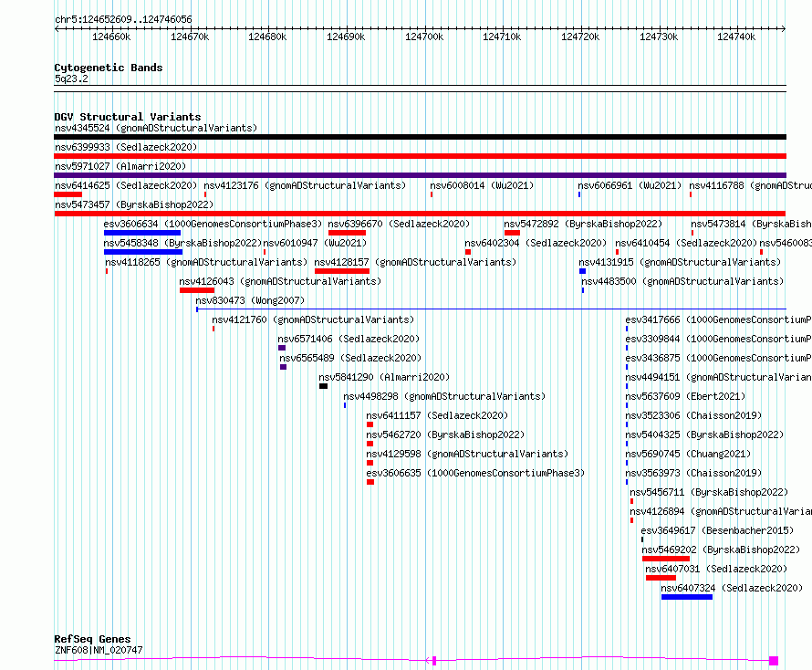The width and height of the screenshot is (812, 670).
Task: Click the 124740k ruler position label
Action: pyautogui.click(x=736, y=37)
